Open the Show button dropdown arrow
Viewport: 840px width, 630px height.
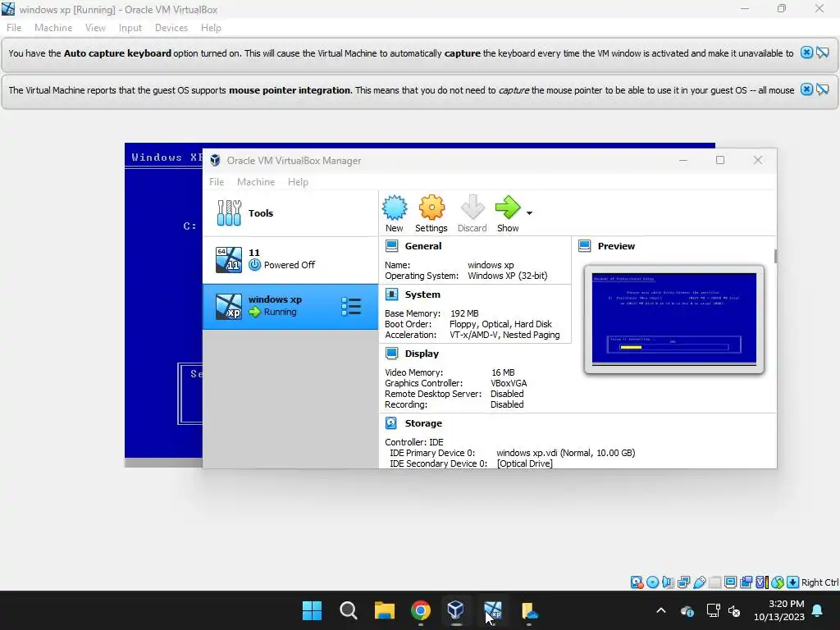coord(529,213)
